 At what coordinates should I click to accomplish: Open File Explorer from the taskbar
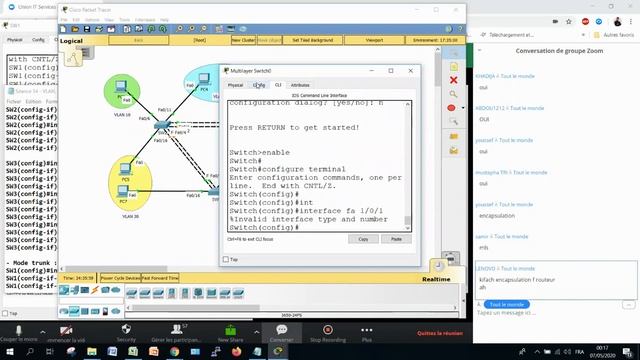(92, 351)
